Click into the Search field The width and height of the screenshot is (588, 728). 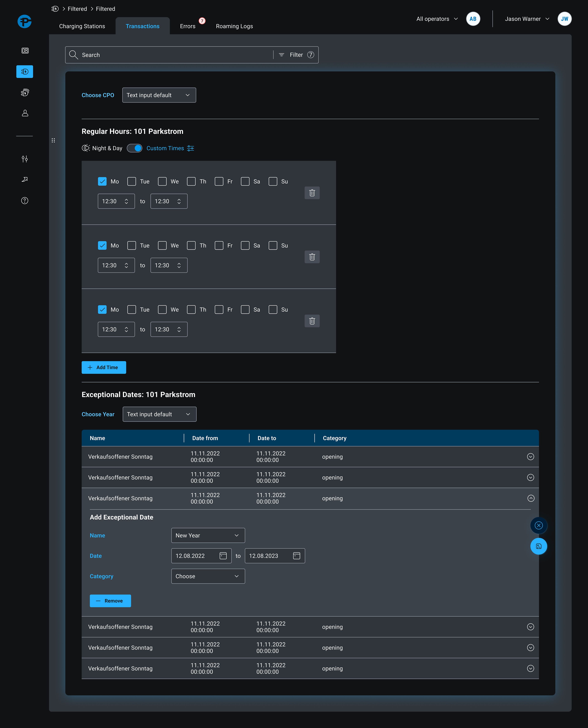169,55
